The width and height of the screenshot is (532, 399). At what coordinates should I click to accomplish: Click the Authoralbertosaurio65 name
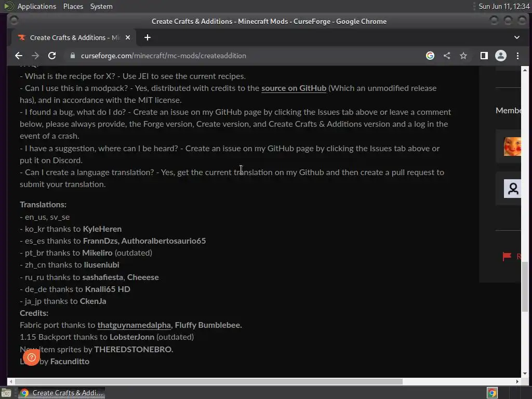point(164,241)
